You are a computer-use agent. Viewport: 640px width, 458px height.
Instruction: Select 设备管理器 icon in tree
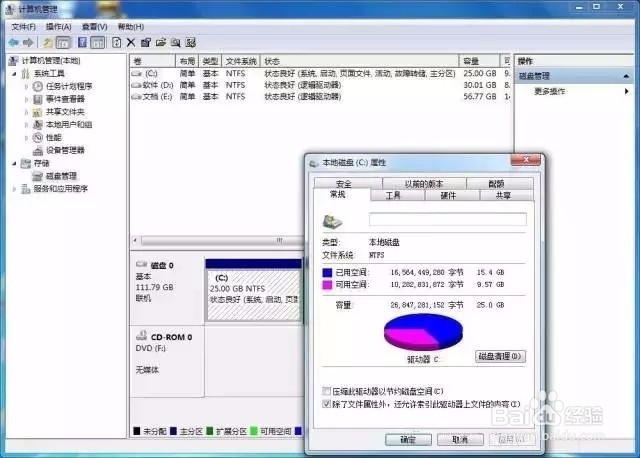[x=38, y=150]
